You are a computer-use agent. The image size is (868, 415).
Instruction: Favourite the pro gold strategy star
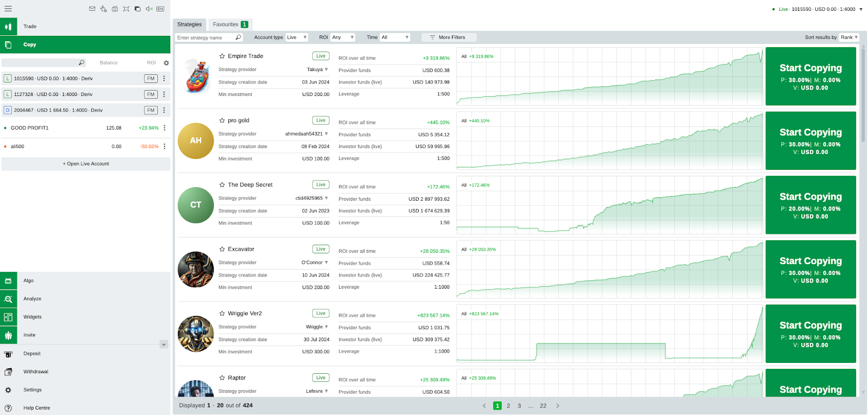[222, 120]
